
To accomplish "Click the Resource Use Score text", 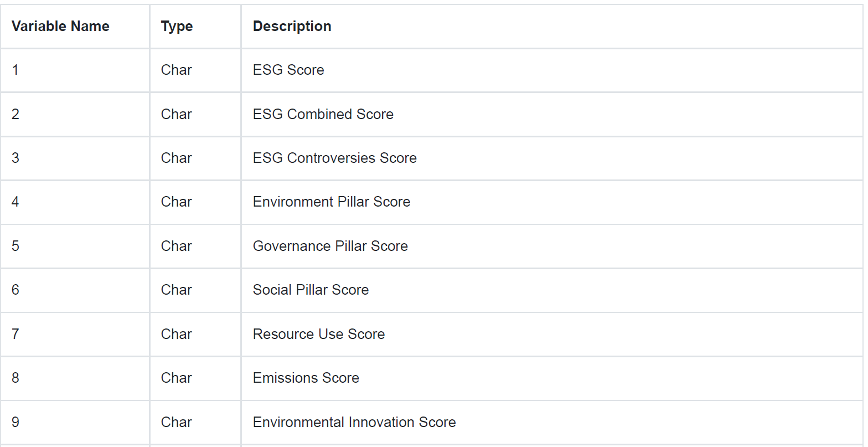I will [318, 334].
